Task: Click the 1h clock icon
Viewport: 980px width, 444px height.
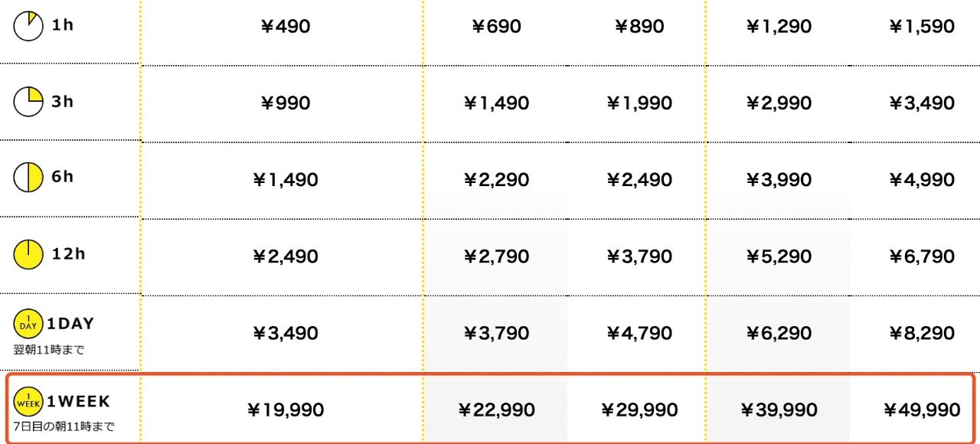Action: click(28, 26)
